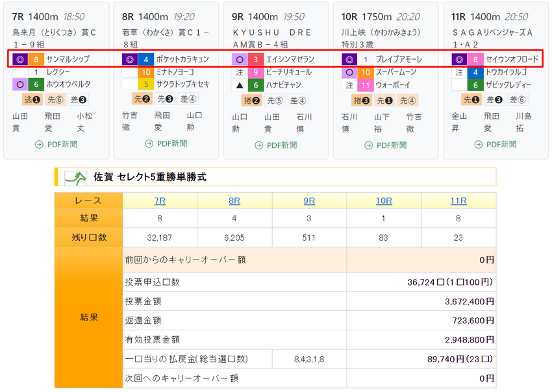Select horse name トウカイラルゴ in 11R

tap(507, 72)
